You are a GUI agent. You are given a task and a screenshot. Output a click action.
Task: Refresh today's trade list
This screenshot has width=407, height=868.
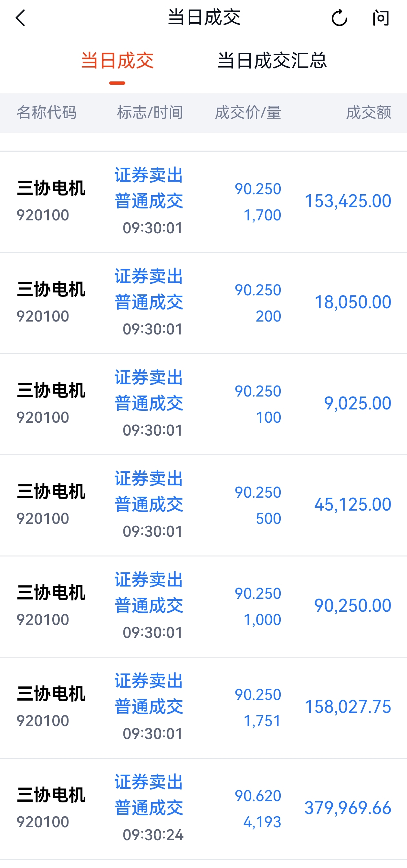tap(339, 18)
